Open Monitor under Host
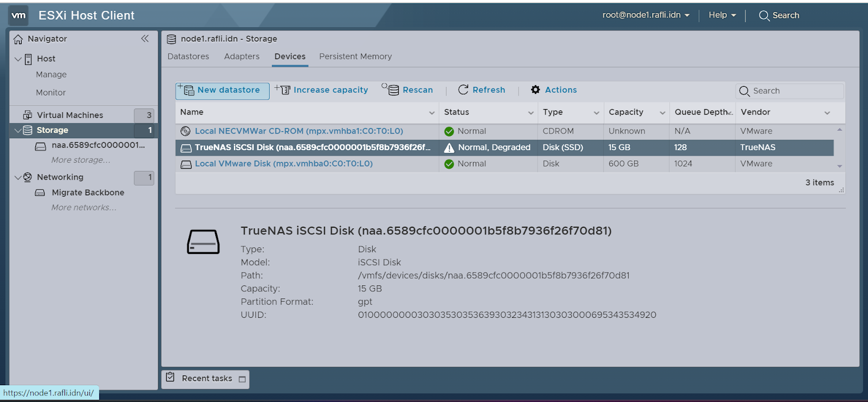 tap(50, 93)
